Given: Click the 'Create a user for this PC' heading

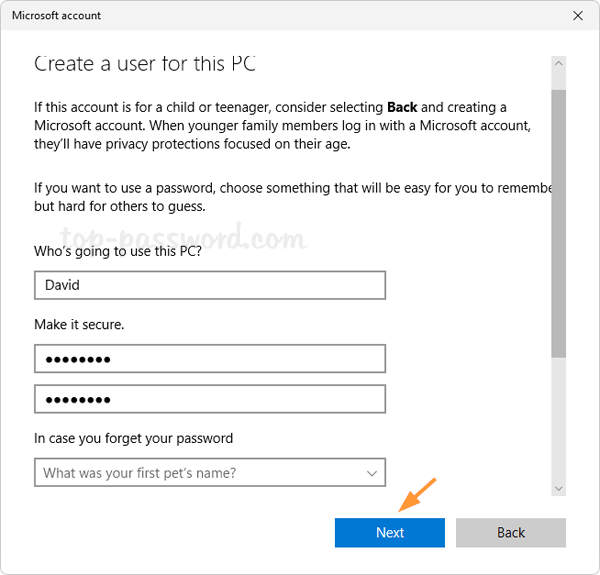Looking at the screenshot, I should pos(145,64).
